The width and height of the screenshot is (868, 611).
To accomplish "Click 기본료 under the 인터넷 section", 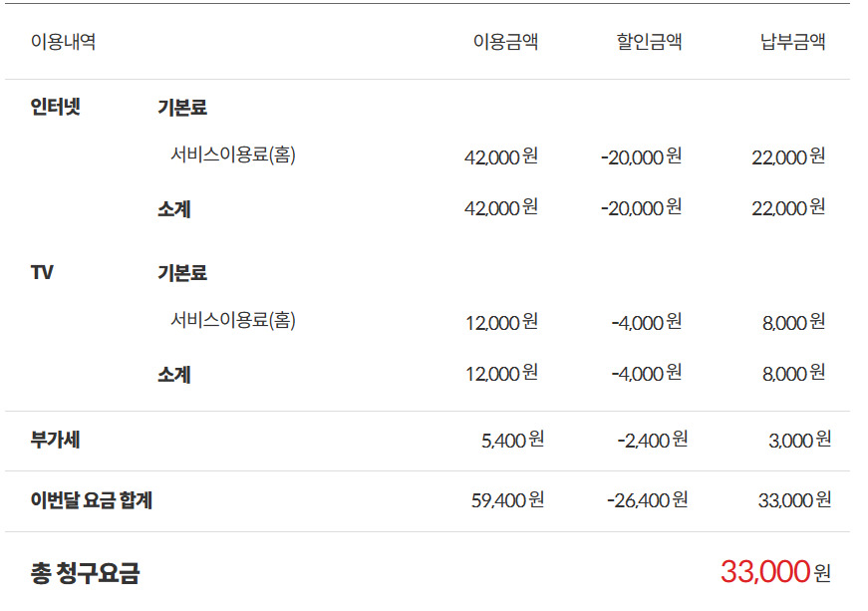I will click(x=182, y=107).
